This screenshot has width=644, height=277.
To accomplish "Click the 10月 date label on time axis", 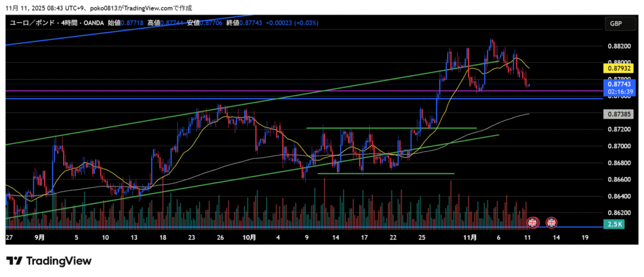I will 249,238.
